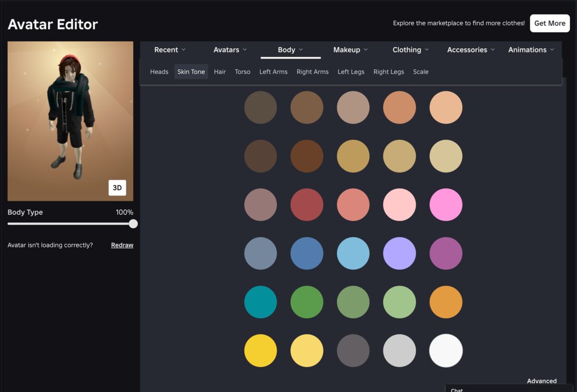The width and height of the screenshot is (577, 392).
Task: Pick the slate blue-grey skin tone swatch
Action: pyautogui.click(x=261, y=253)
